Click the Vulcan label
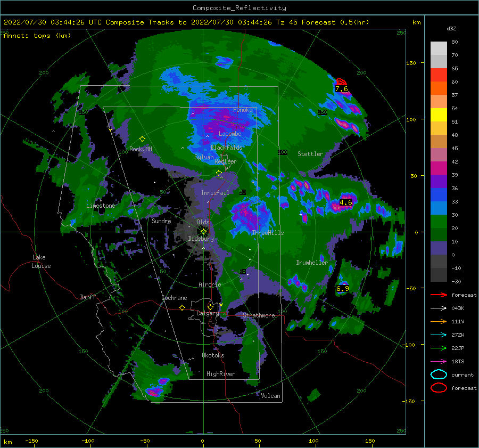Image resolution: width=479 pixels, height=448 pixels. (x=271, y=396)
